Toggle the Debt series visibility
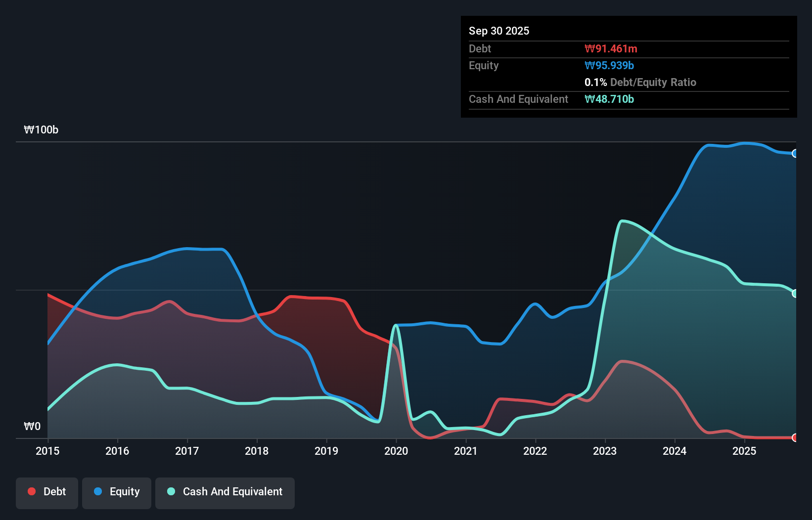 (47, 491)
